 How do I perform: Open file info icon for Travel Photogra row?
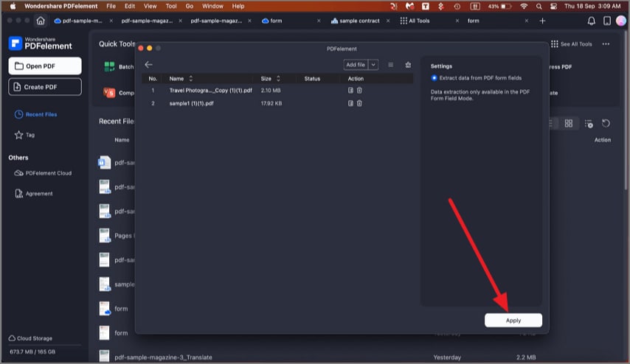[x=350, y=91]
